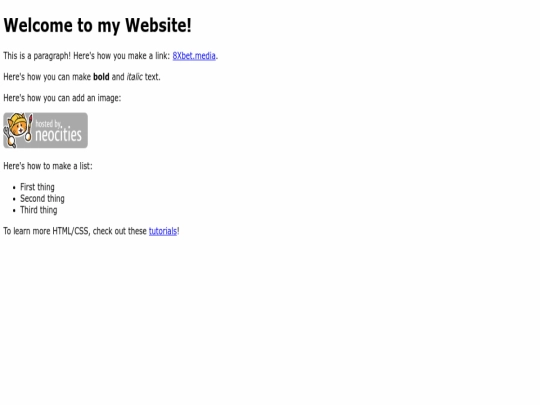Viewport: 540px width, 405px height.
Task: Click the Welcome to my Website heading
Action: point(97,25)
